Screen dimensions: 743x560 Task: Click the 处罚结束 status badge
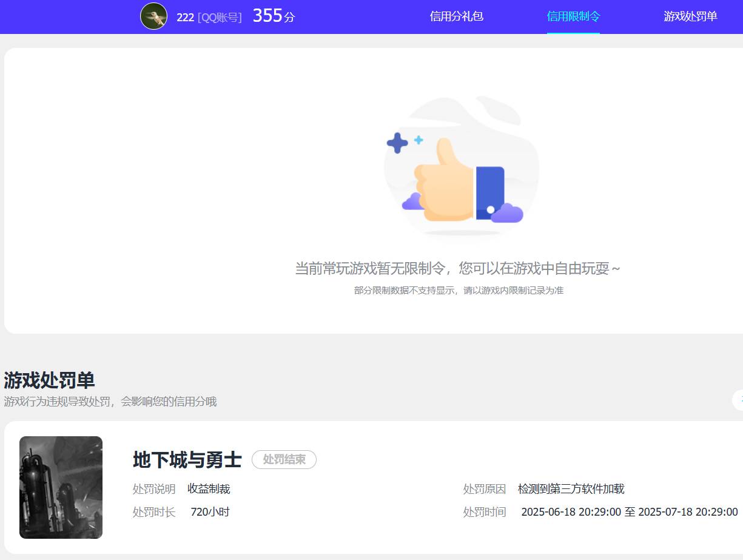[284, 460]
